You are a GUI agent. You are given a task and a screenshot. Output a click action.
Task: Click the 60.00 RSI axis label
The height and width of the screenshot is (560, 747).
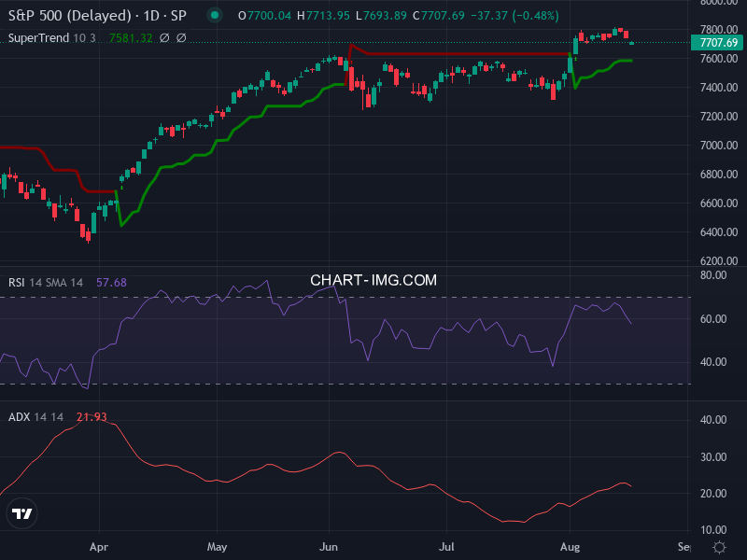713,319
